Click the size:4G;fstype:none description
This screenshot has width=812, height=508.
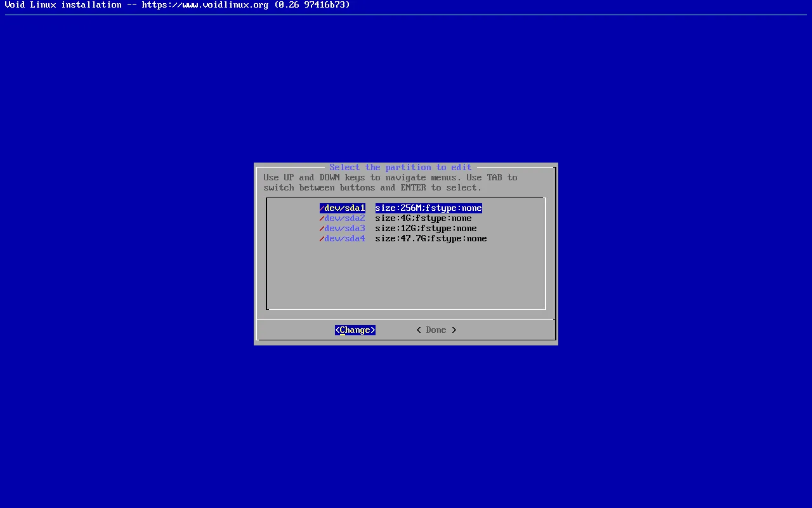[x=424, y=218]
